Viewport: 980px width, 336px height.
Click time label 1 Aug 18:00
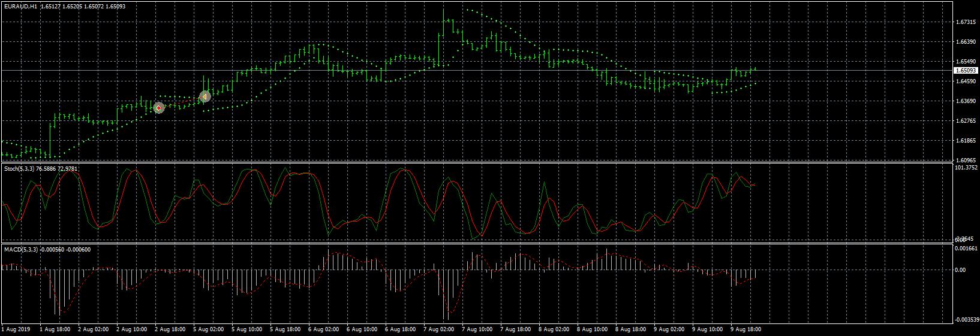55,329
